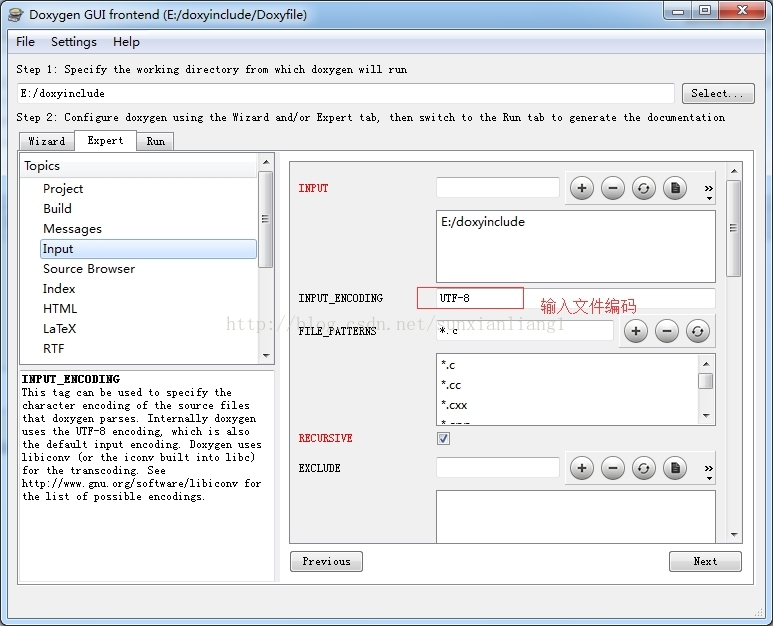Select RTF topic in tree

tap(54, 348)
